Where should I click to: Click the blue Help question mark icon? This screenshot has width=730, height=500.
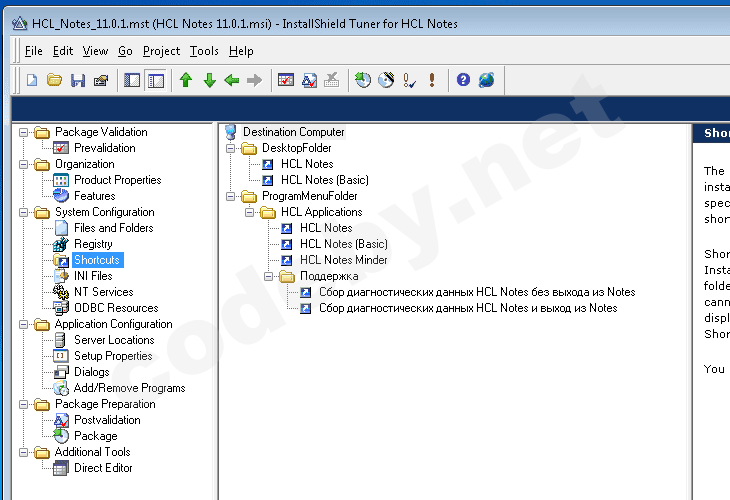coord(463,80)
